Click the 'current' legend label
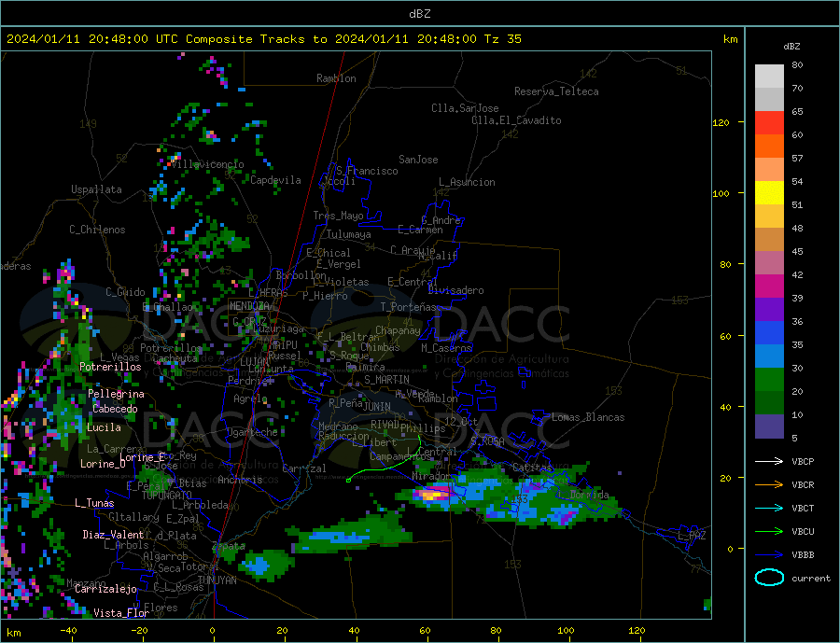Screen dimensions: 840x643 click(811, 579)
